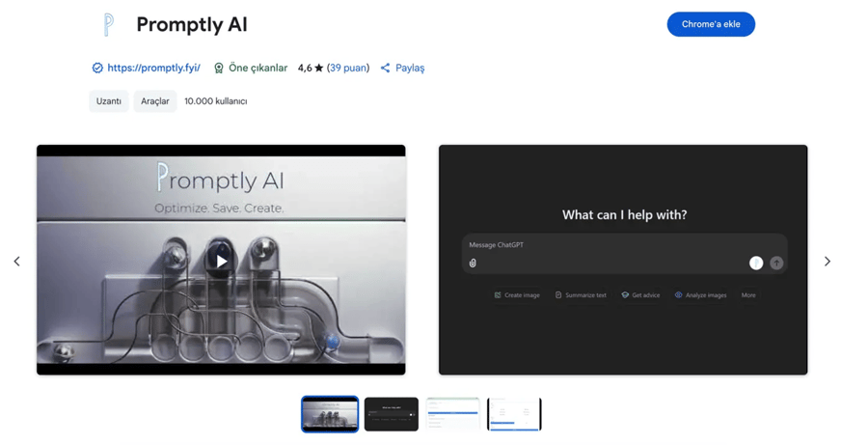Play the Promptly AI promo video
Image resolution: width=868 pixels, height=445 pixels.
coord(222,261)
